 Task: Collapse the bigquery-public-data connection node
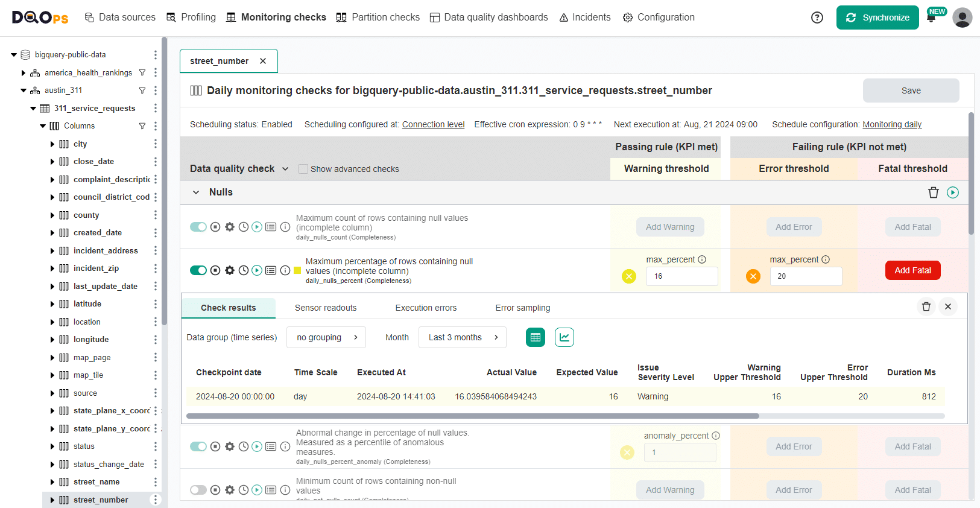click(14, 55)
